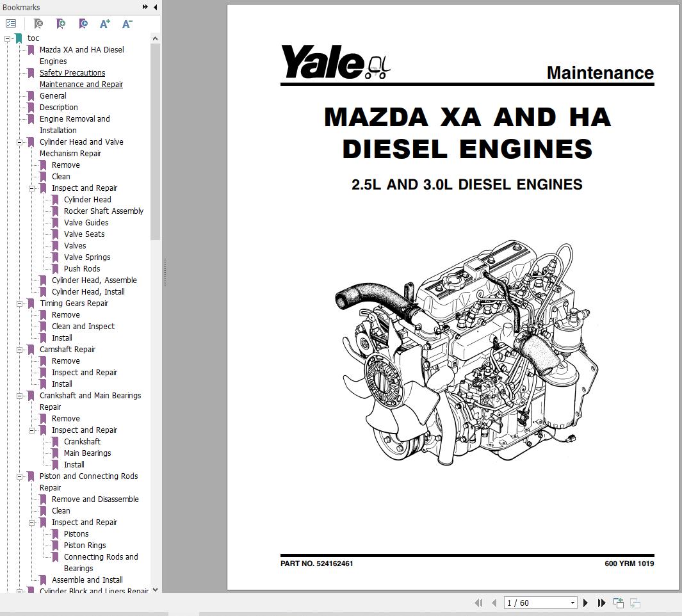Click the find current bookmark icon
The image size is (682, 616).
[x=83, y=24]
